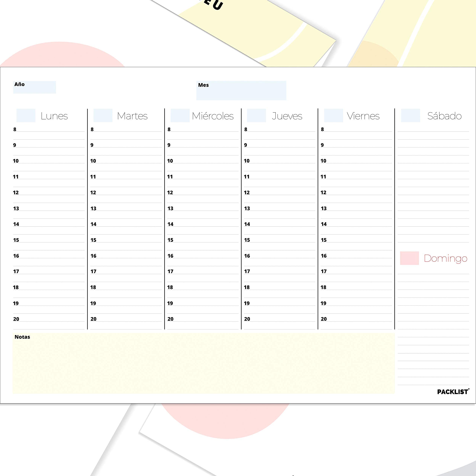Screen dimensions: 476x476
Task: Click the yellow Notas area
Action: [203, 363]
